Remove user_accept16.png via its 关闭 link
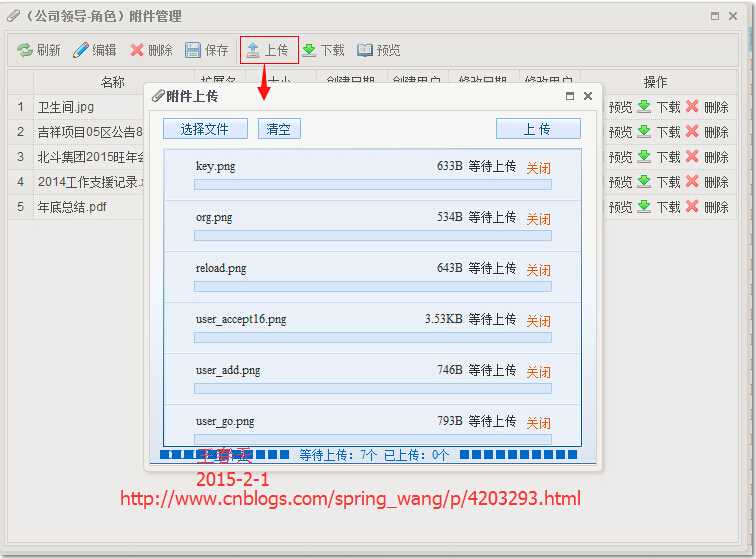 click(538, 321)
